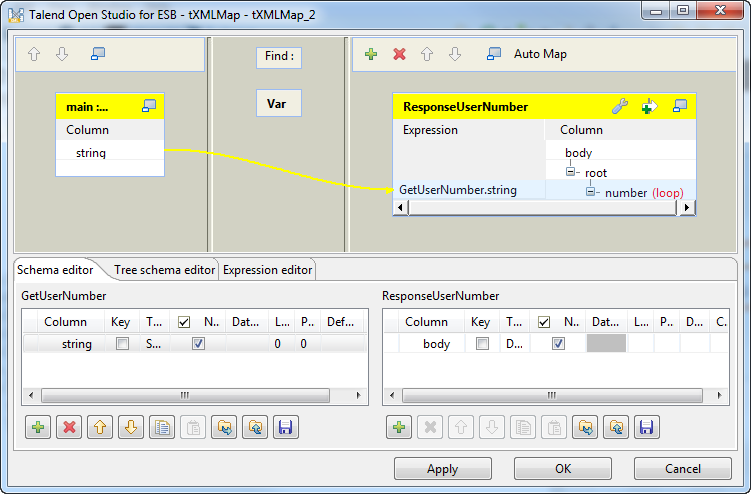Remove selected output table with red X
Screen dimensions: 751x494
399,54
